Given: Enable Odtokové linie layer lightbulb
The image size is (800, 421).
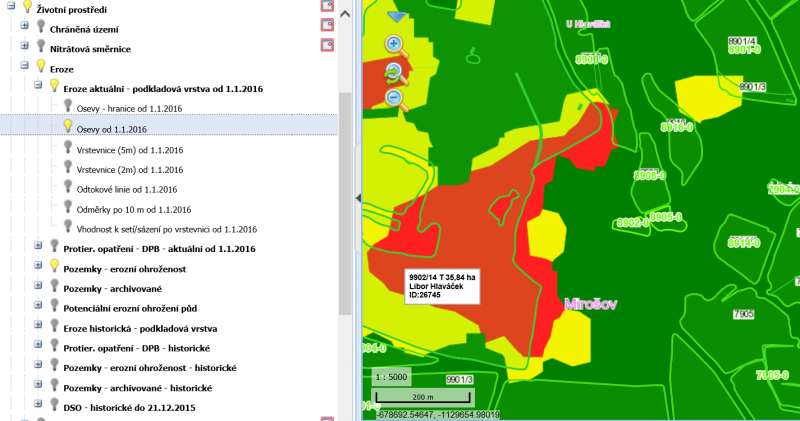Looking at the screenshot, I should point(68,188).
